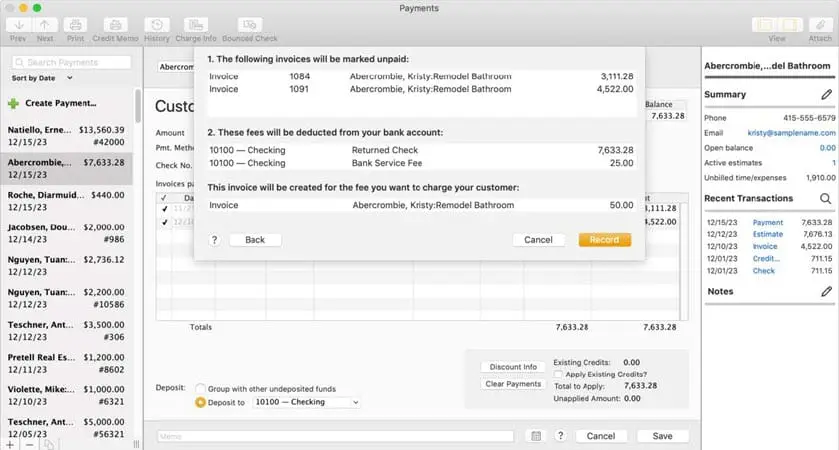Open Credit Memo from toolbar
Screen dimensions: 839x450
[x=115, y=25]
